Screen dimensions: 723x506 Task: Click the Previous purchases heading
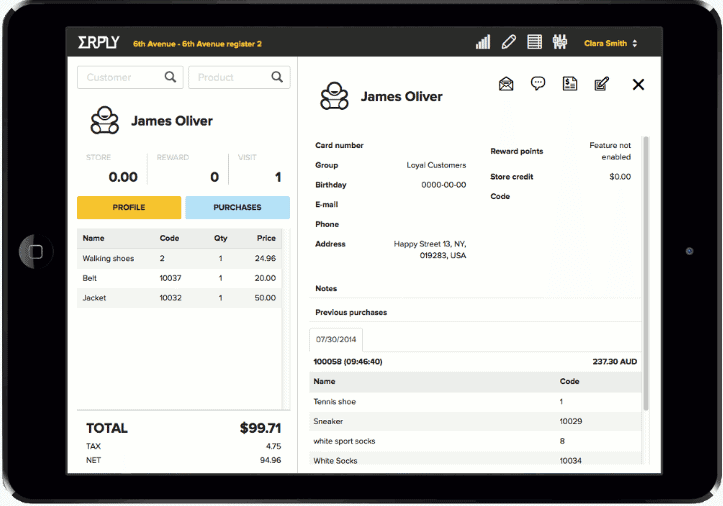[x=351, y=312]
